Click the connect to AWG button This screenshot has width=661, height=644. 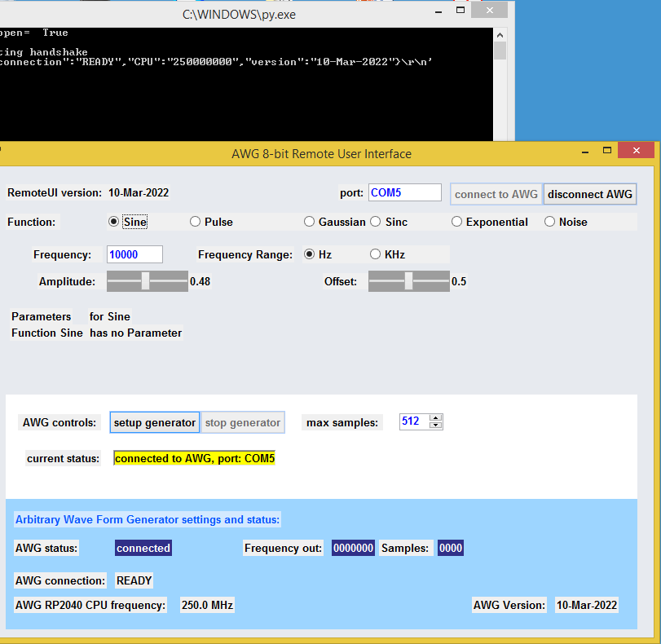(496, 194)
